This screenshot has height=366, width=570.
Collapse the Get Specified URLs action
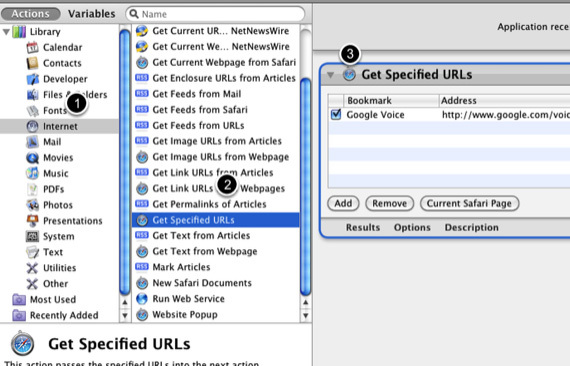pos(330,75)
